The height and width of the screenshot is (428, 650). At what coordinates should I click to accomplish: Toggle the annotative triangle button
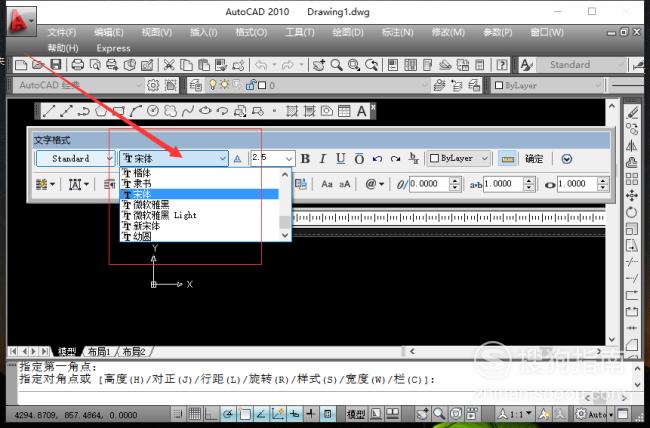(x=237, y=159)
